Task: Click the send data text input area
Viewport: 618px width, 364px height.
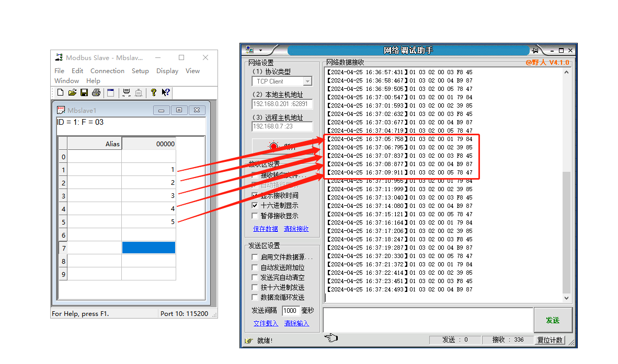Action: coord(428,320)
